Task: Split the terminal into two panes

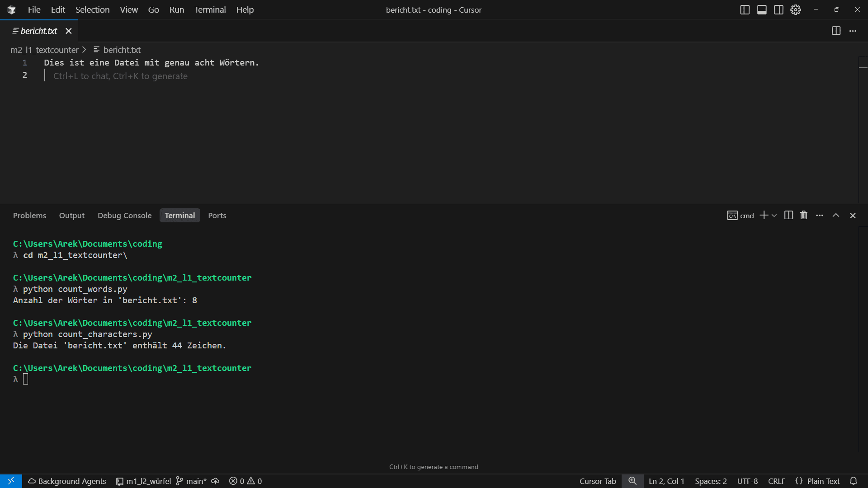Action: [x=788, y=216]
